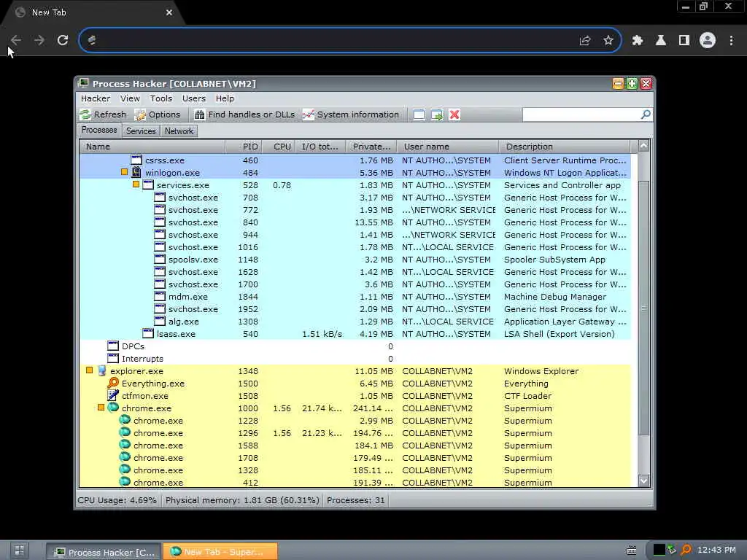This screenshot has height=560, width=747.
Task: Select the lsass.exe process icon
Action: pos(148,333)
